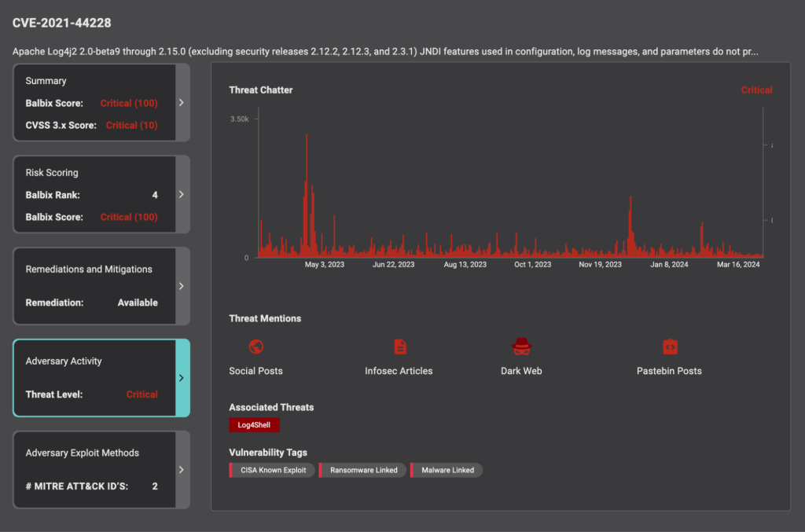This screenshot has width=805, height=532.
Task: Select the Malware Linked vulnerability tag
Action: (447, 470)
